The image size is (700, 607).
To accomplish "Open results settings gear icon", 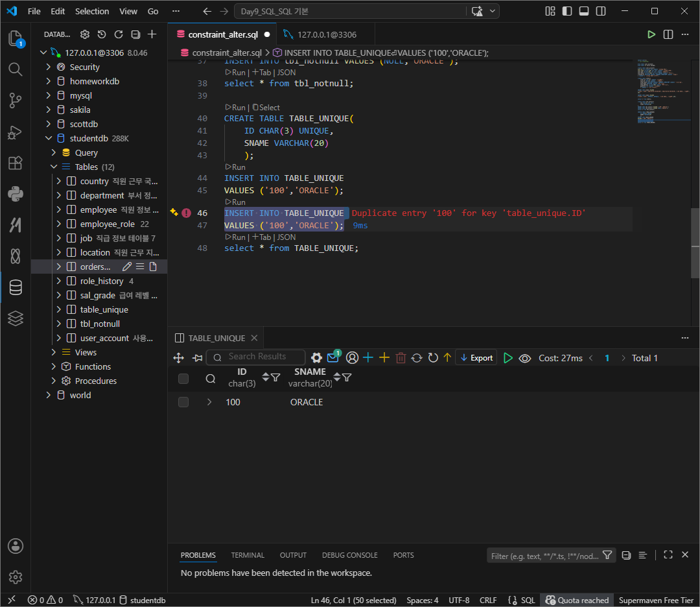I will click(316, 358).
